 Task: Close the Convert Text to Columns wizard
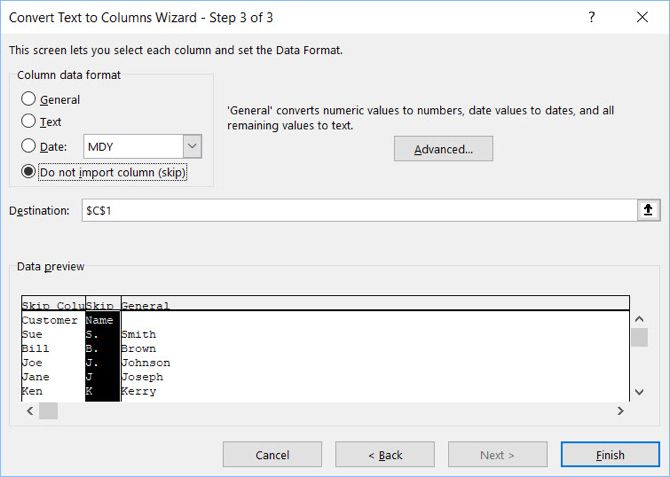coord(642,17)
